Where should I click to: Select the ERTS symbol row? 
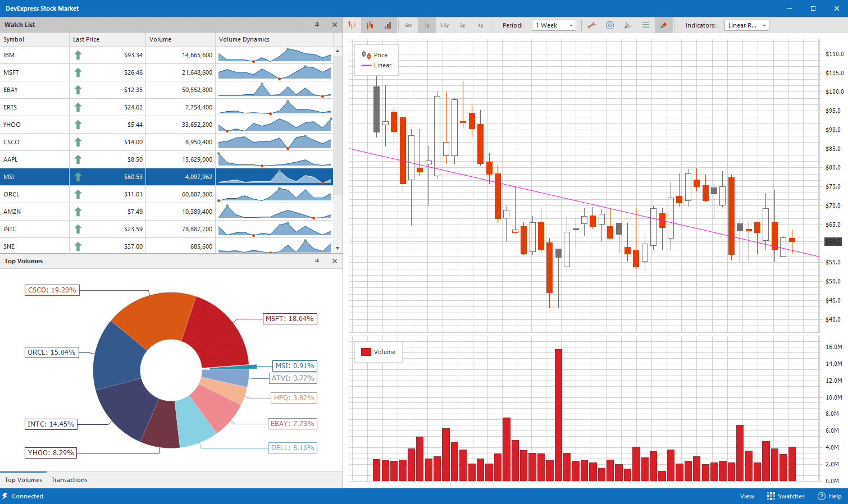166,107
